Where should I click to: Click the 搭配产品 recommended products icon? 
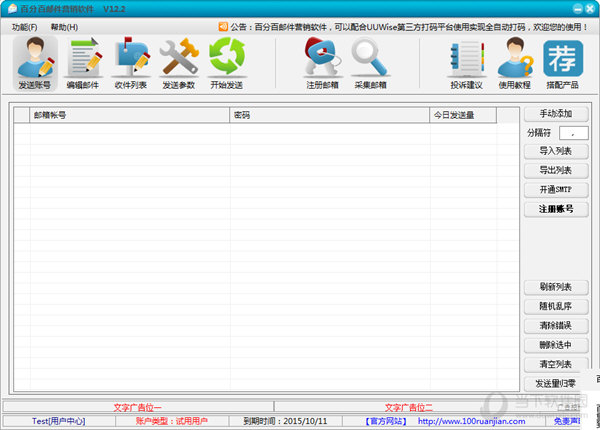[x=562, y=62]
